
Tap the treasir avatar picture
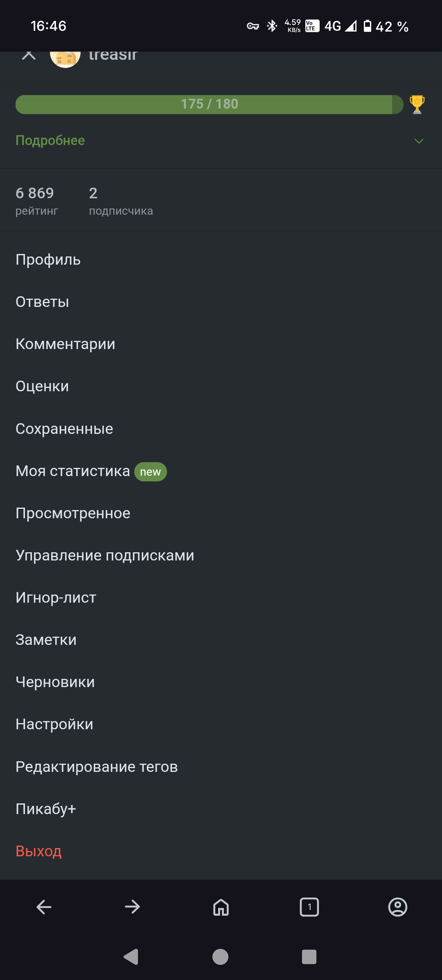65,58
